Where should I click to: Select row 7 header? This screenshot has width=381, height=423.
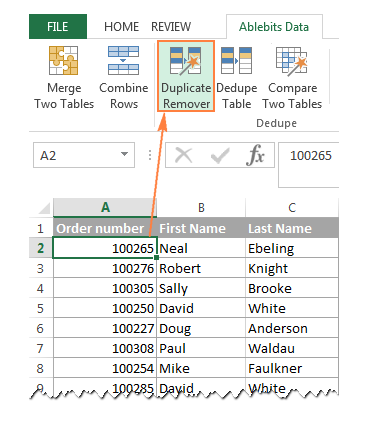click(41, 348)
